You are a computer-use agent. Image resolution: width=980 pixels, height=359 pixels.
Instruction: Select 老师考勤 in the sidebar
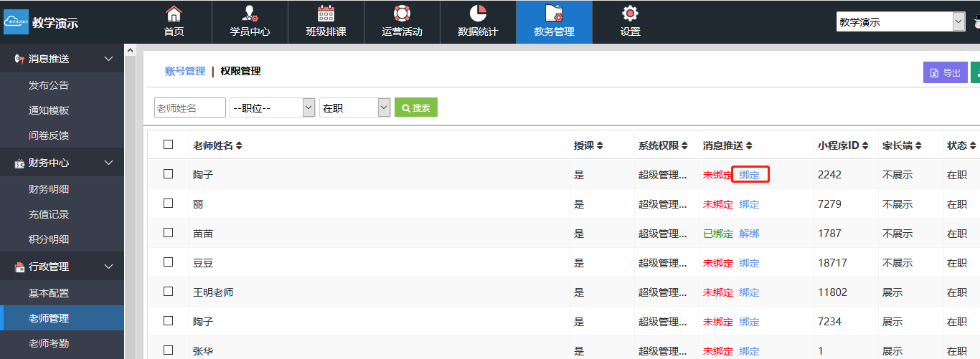pyautogui.click(x=49, y=343)
